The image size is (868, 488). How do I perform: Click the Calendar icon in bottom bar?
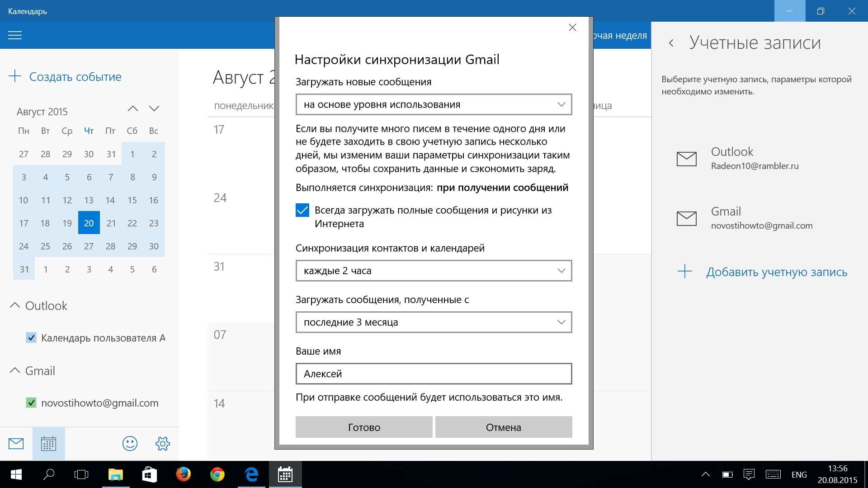point(48,444)
